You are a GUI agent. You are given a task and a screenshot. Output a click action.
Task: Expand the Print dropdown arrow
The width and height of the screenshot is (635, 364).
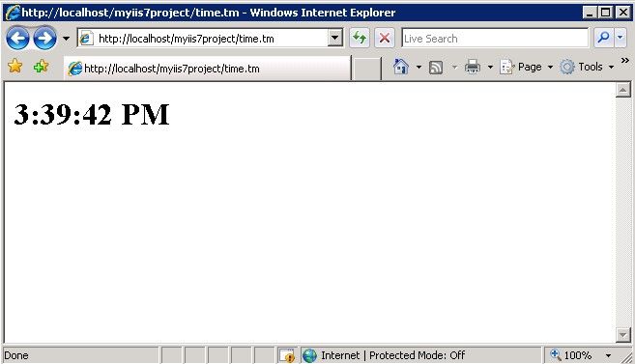tap(490, 67)
